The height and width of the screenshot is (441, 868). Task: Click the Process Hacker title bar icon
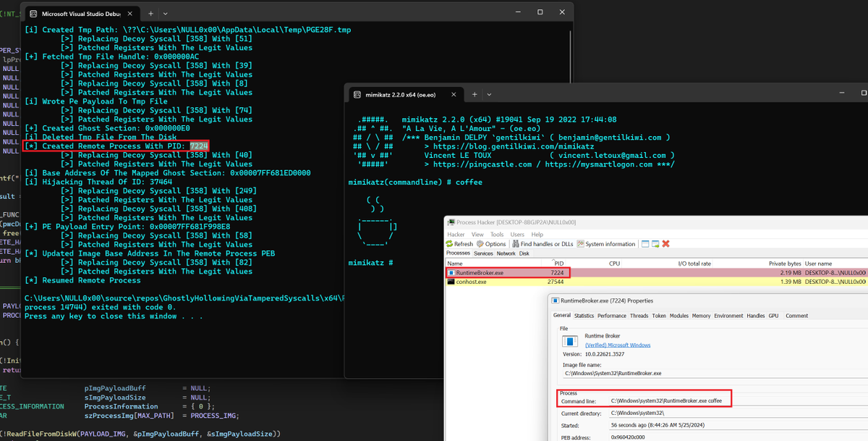pos(451,222)
